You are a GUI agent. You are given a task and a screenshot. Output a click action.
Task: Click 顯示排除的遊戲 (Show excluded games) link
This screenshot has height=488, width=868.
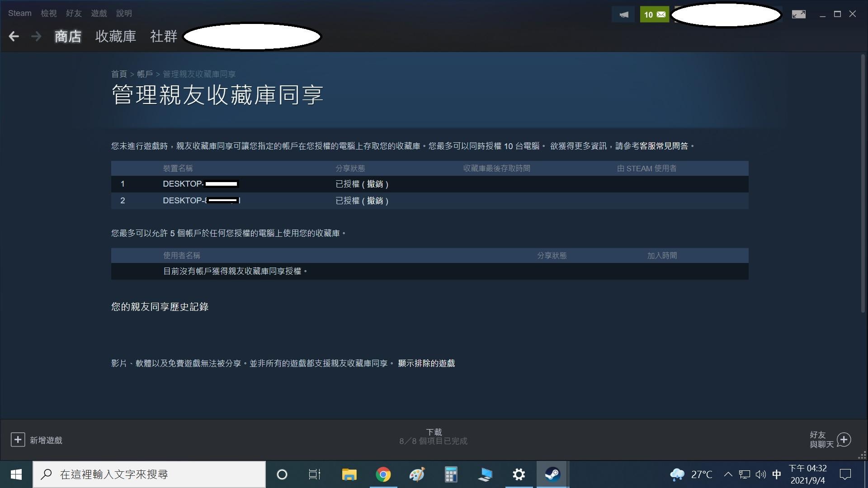[x=426, y=363]
